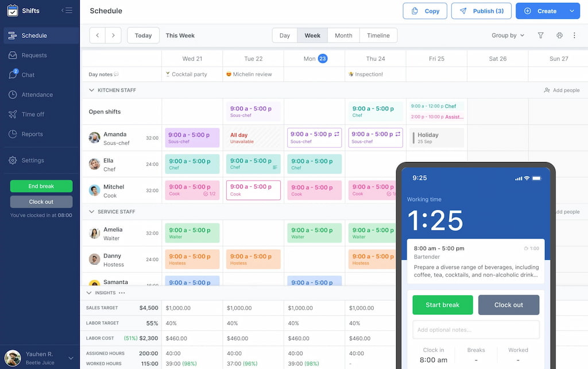Screen dimensions: 588x369
Task: Open the Reports section
Action: click(x=34, y=134)
